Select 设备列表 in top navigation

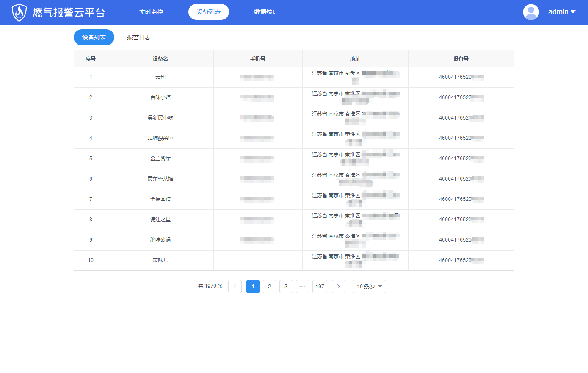tap(209, 12)
